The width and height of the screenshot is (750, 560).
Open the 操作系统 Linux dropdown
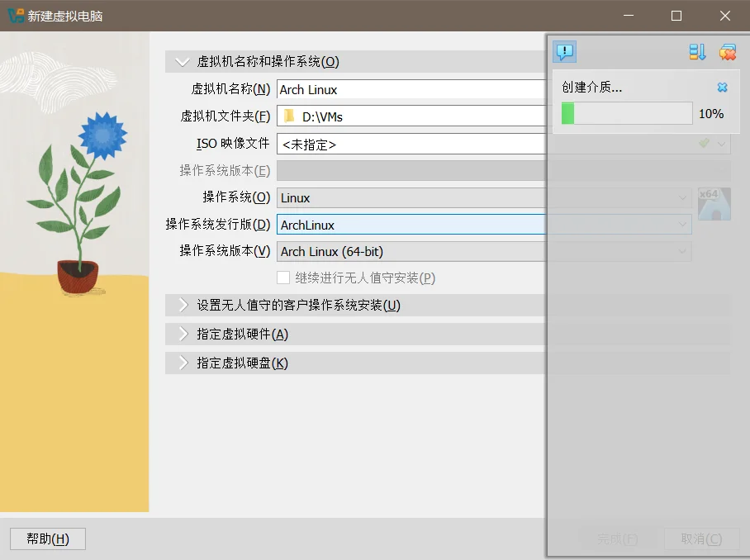(484, 197)
